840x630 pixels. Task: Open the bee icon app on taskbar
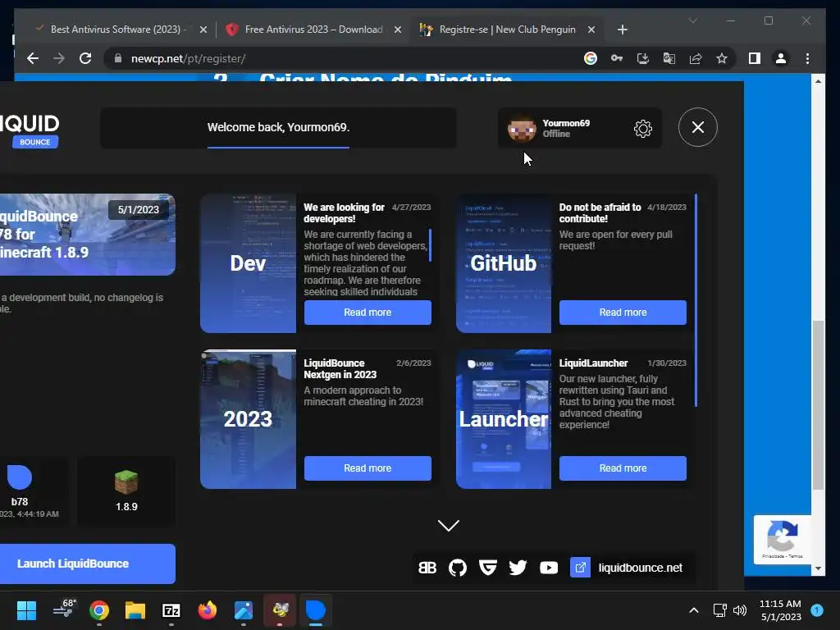[280, 610]
